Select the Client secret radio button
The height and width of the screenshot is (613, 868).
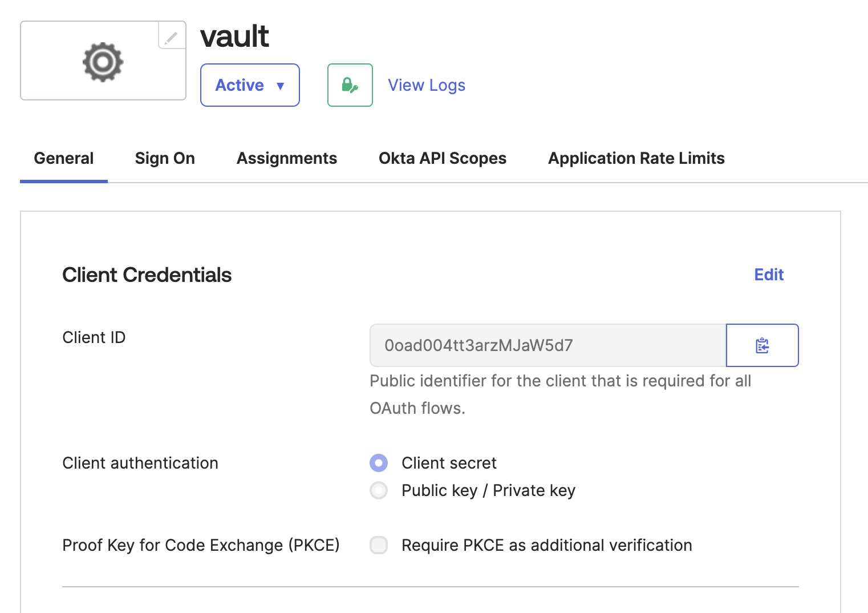coord(379,463)
